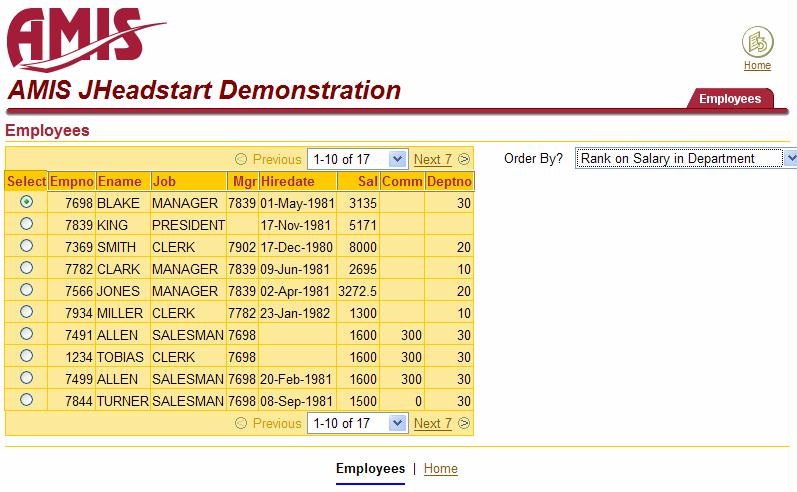The image size is (797, 492).
Task: Select the radio button for TURNER row
Action: point(26,400)
